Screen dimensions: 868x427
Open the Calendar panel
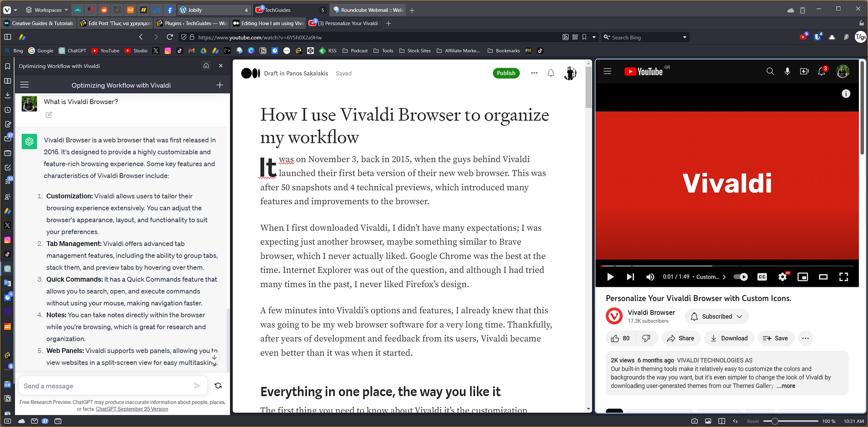point(7,153)
